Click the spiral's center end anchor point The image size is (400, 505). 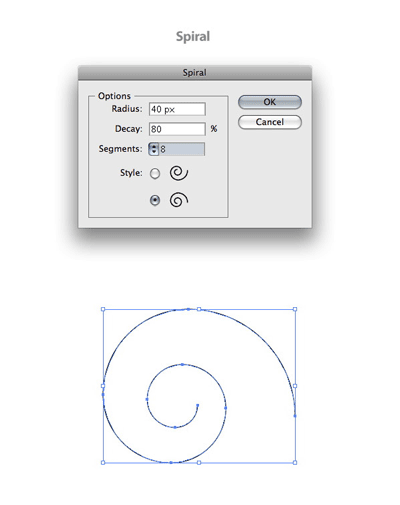click(198, 405)
